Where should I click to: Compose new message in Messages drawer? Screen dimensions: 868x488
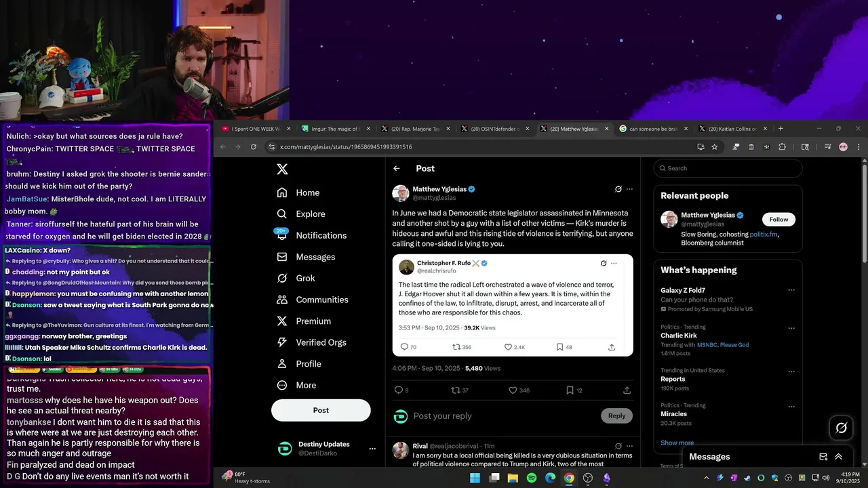[823, 457]
